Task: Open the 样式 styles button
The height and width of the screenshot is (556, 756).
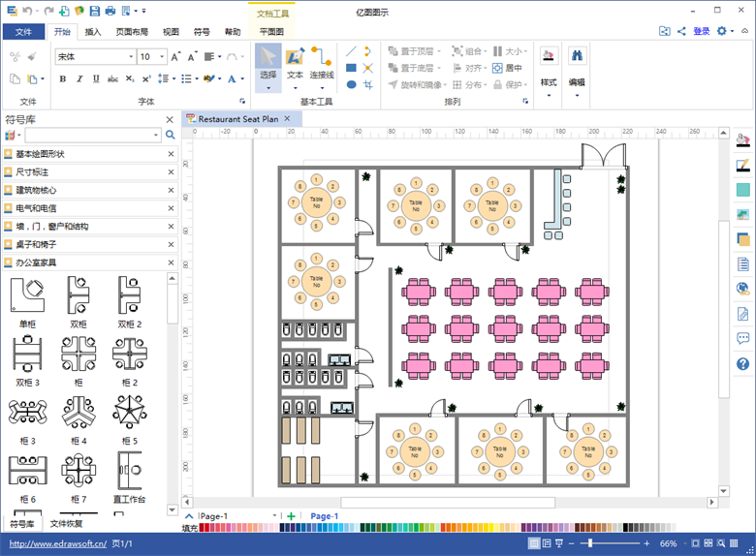Action: (x=549, y=66)
